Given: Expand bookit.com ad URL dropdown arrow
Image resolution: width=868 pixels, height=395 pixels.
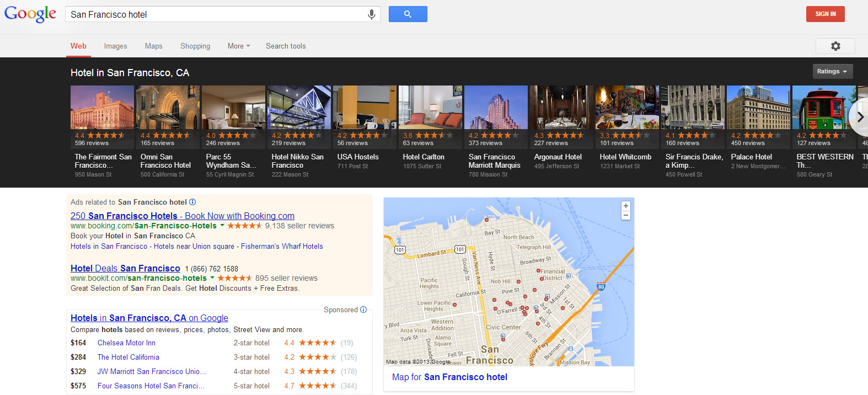Looking at the screenshot, I should (x=212, y=277).
